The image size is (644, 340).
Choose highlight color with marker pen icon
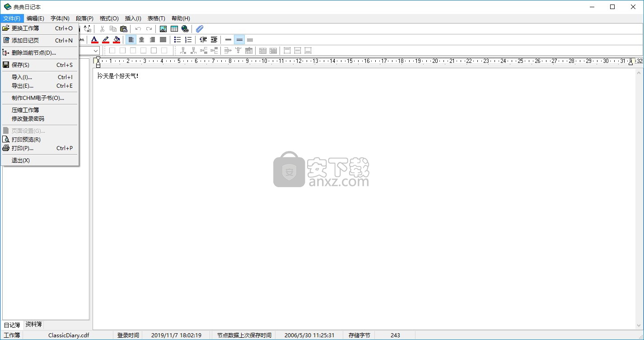(x=106, y=40)
